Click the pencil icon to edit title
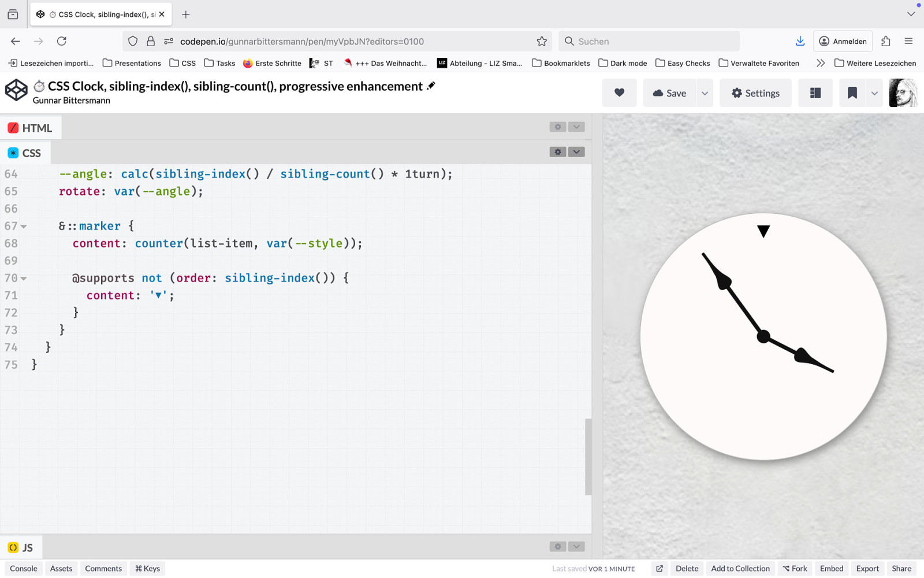The height and width of the screenshot is (578, 924). 431,86
